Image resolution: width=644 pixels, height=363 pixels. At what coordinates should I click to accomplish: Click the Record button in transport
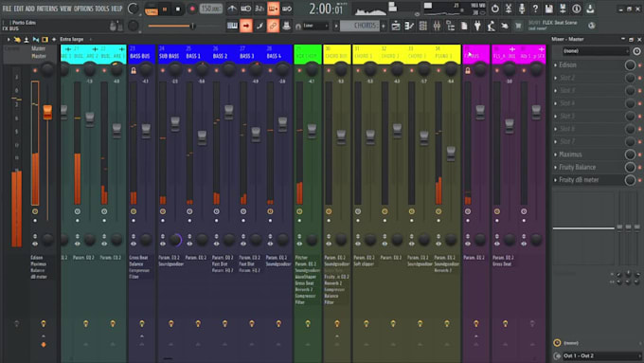pos(192,9)
